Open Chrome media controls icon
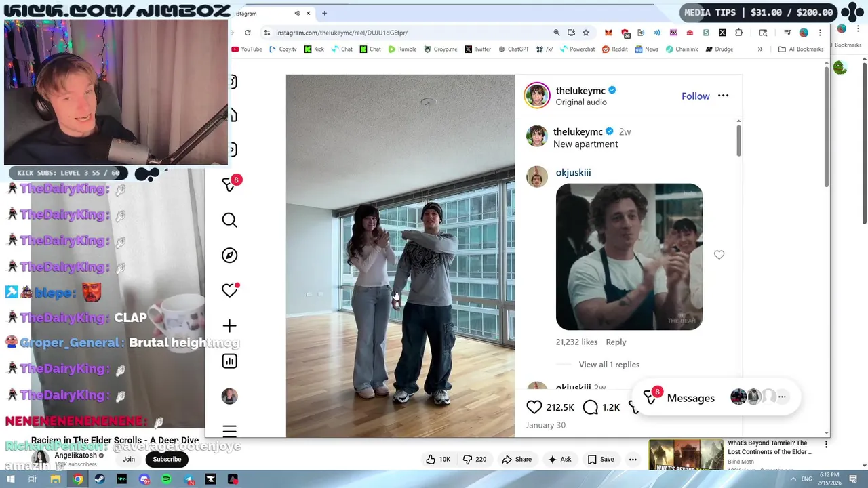 pos(787,33)
